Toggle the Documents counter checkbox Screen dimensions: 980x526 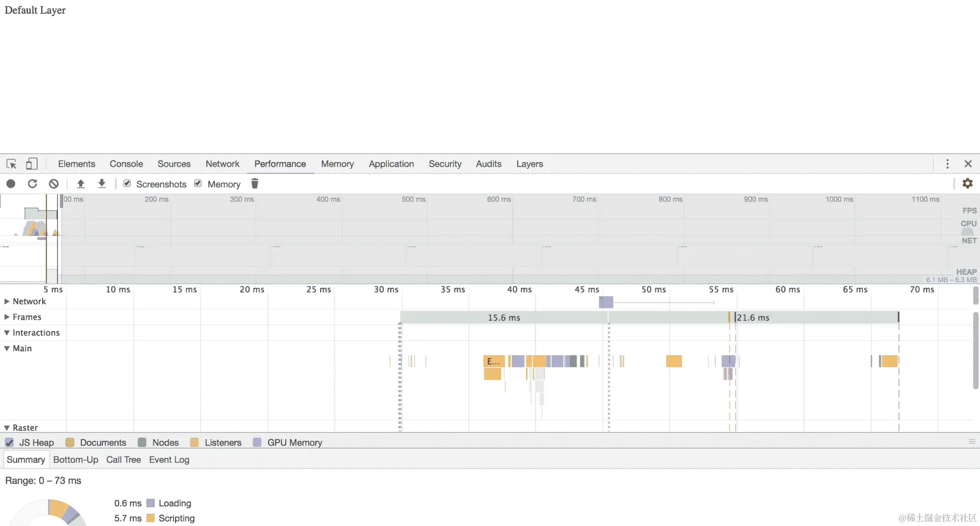pyautogui.click(x=70, y=443)
